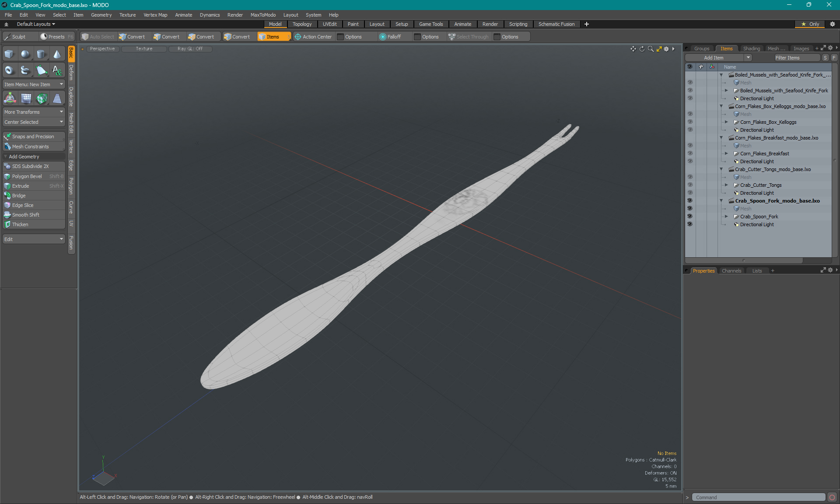
Task: Select the Edge Slice tool
Action: coord(23,205)
